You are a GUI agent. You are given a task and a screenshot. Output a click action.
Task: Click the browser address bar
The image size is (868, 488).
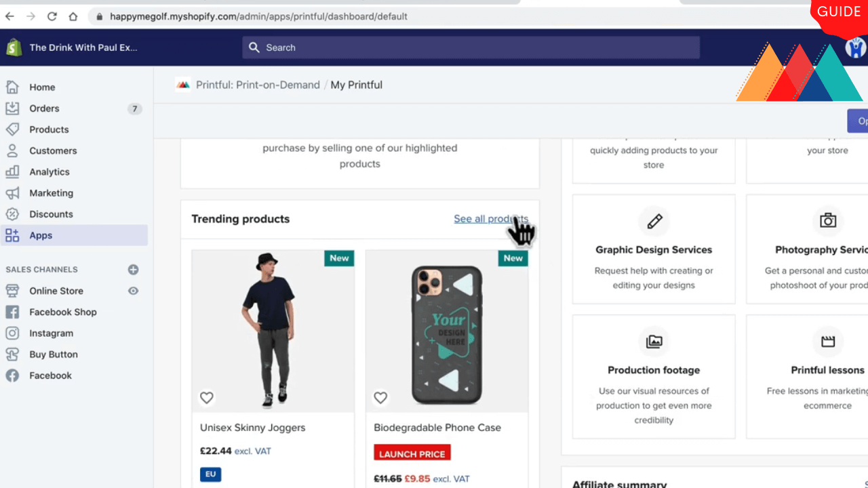[448, 16]
